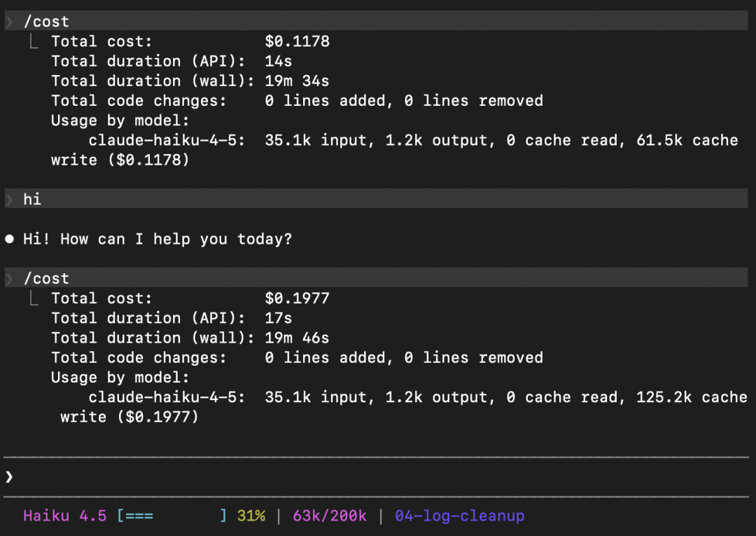Click the 'hi' user message line
Screen dimensions: 756x536
tap(376, 199)
